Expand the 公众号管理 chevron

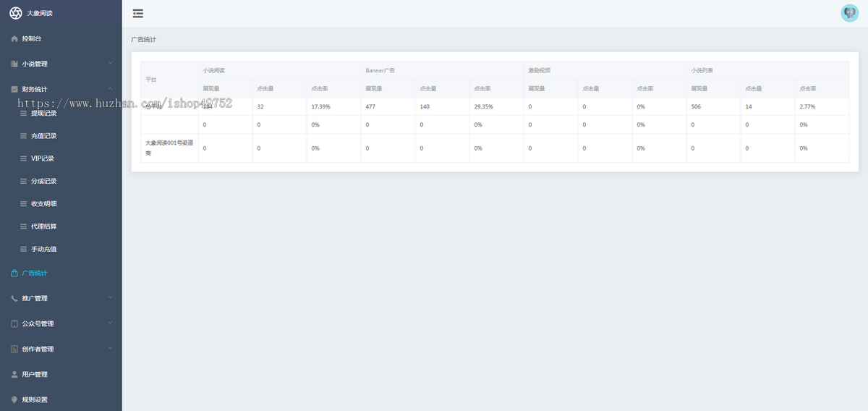(x=110, y=323)
